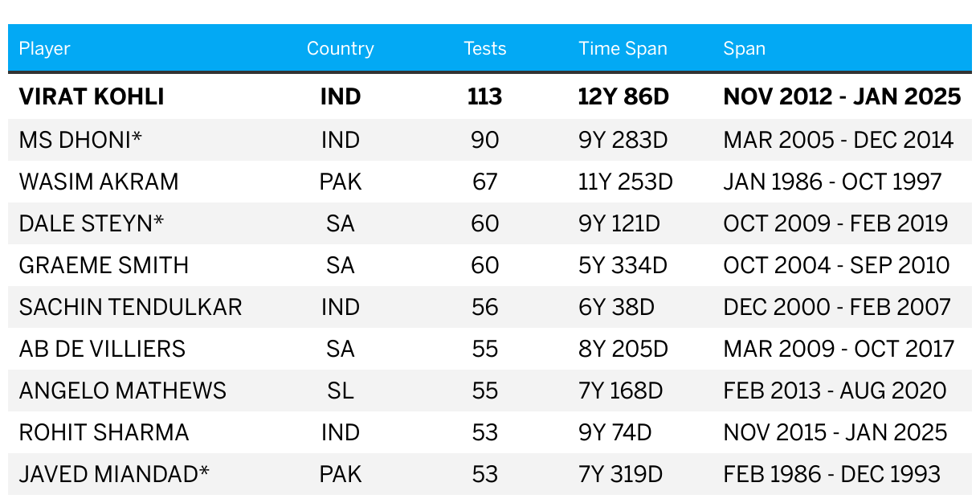Screen dimensions: 980x503
Task: Click the Country column header
Action: coord(340,48)
